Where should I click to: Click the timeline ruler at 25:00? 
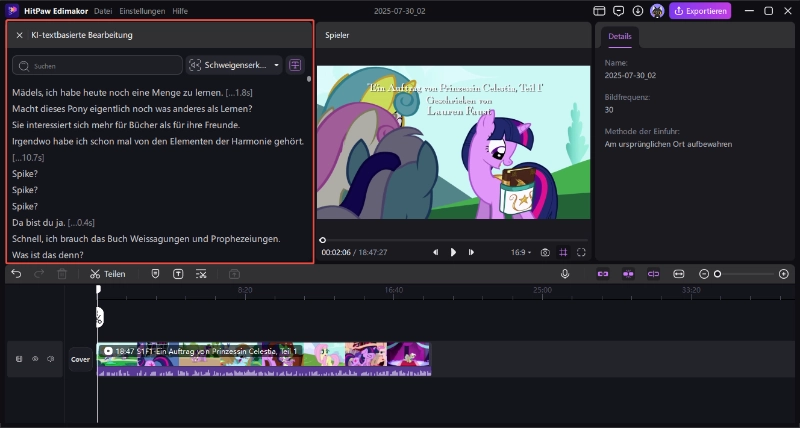(542, 290)
